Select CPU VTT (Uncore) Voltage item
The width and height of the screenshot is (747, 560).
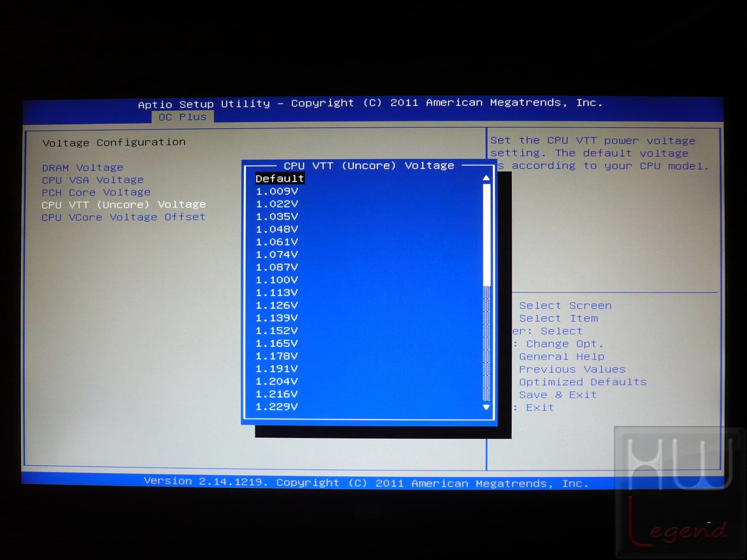point(124,205)
